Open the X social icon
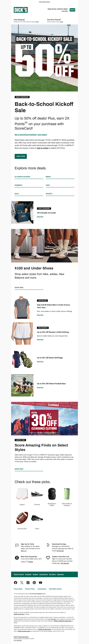Viewport: 89px width, 644px height. coord(22,582)
